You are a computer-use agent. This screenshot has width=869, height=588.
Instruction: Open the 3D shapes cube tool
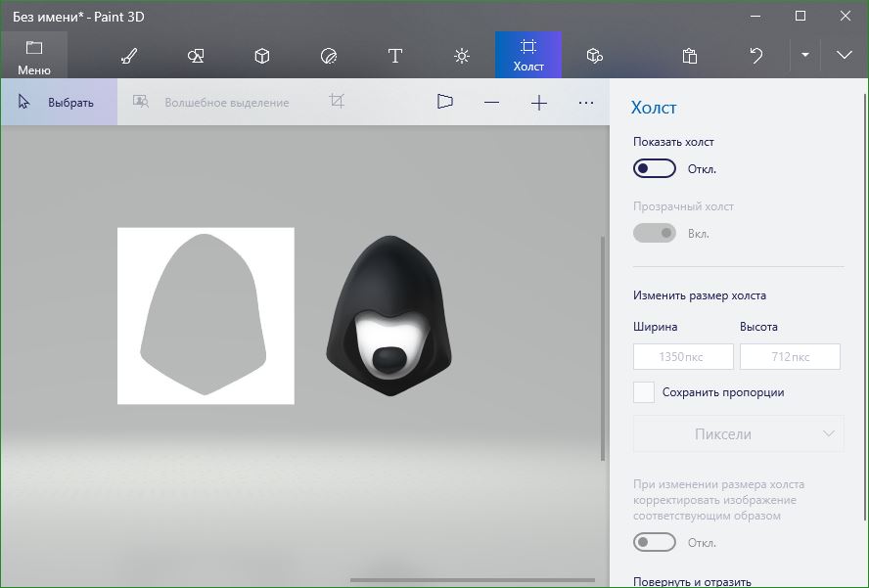[x=262, y=56]
